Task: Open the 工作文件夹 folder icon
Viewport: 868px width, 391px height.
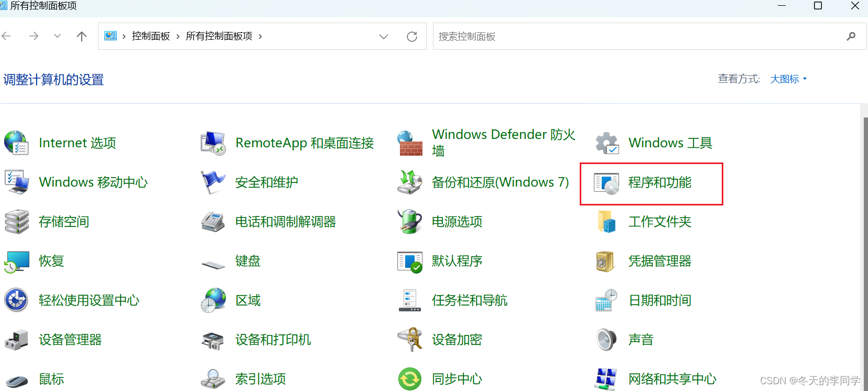Action: click(x=607, y=221)
